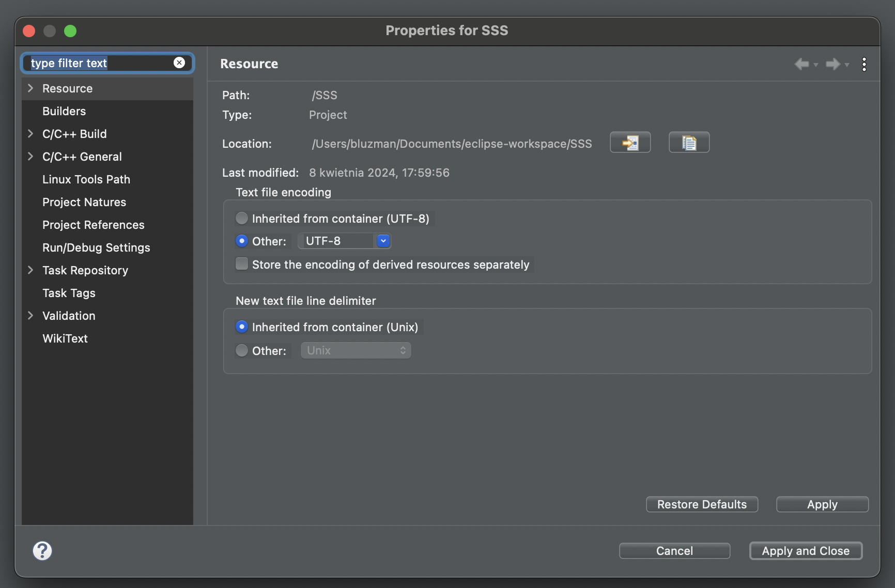895x588 pixels.
Task: Clear the filter text field
Action: pos(179,63)
